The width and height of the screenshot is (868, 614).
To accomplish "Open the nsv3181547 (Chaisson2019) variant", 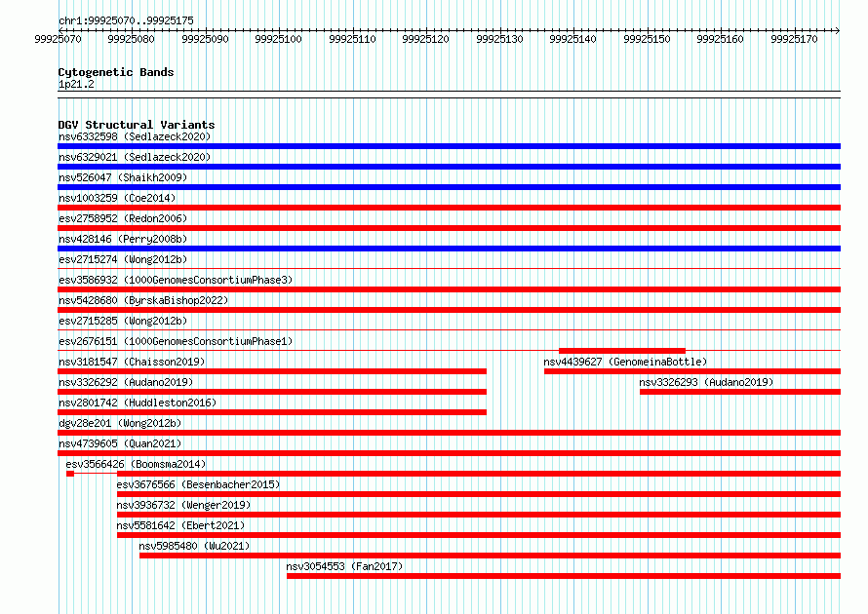I will pos(132,362).
